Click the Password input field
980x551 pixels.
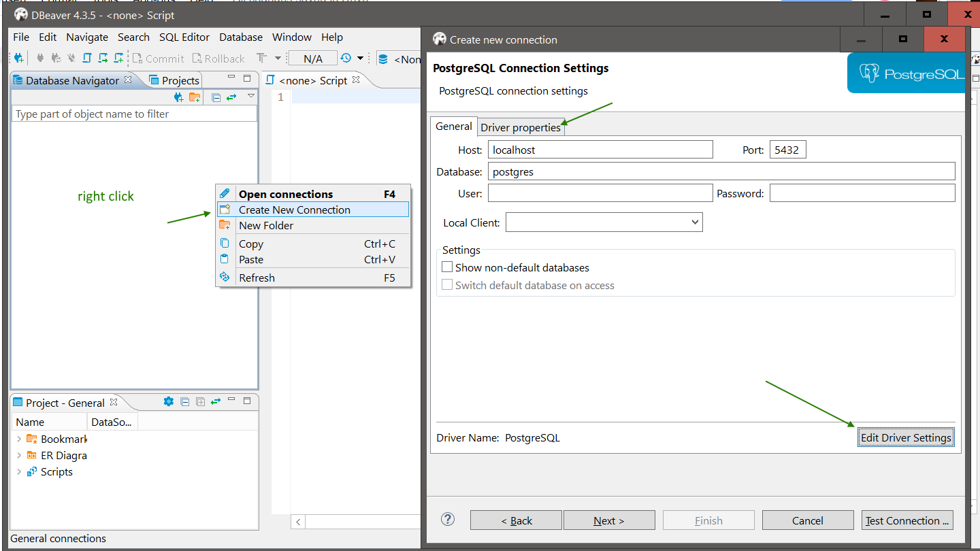(x=862, y=193)
